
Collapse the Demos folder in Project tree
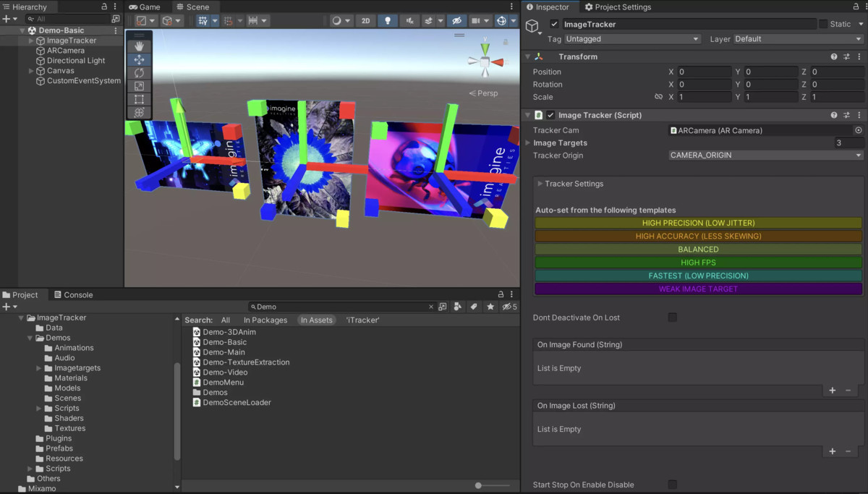tap(30, 337)
